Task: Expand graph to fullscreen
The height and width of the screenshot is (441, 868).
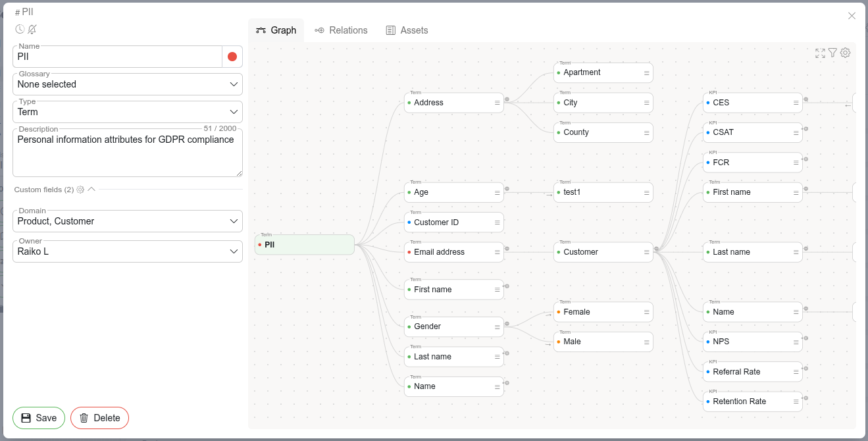Action: [x=820, y=53]
